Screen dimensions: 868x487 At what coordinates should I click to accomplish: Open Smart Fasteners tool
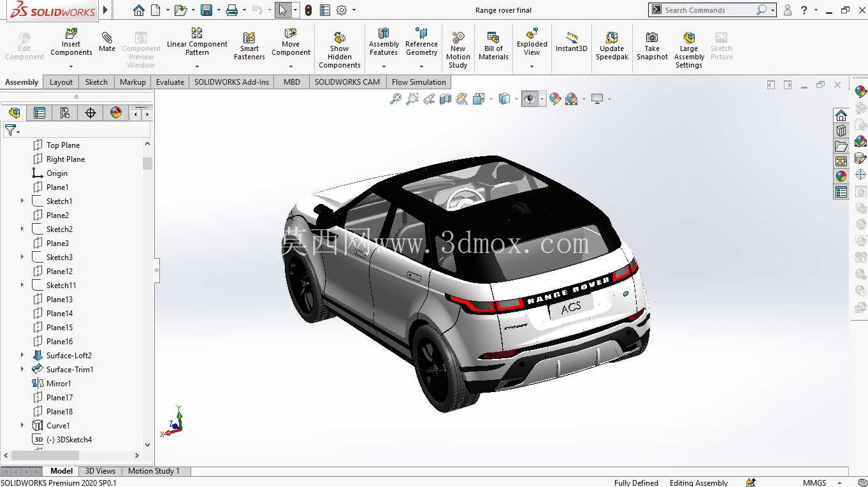pyautogui.click(x=249, y=46)
